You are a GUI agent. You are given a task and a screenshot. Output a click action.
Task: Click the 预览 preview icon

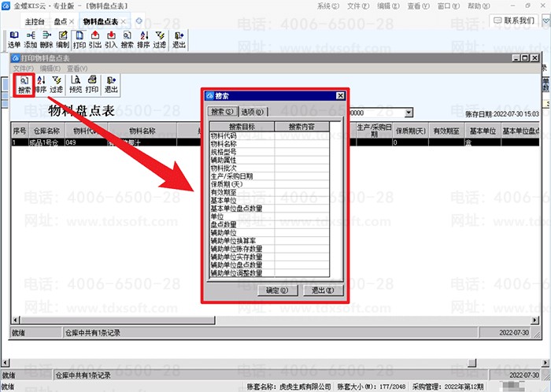tap(76, 83)
